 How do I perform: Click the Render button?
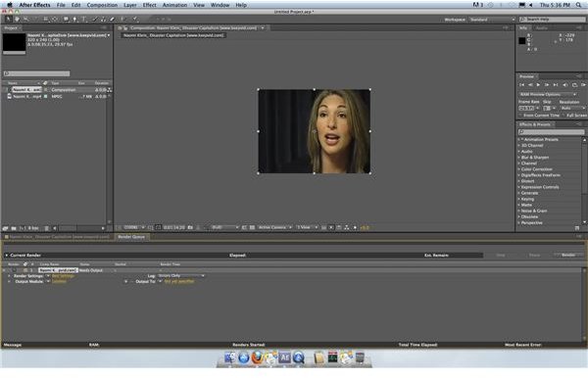(x=568, y=256)
